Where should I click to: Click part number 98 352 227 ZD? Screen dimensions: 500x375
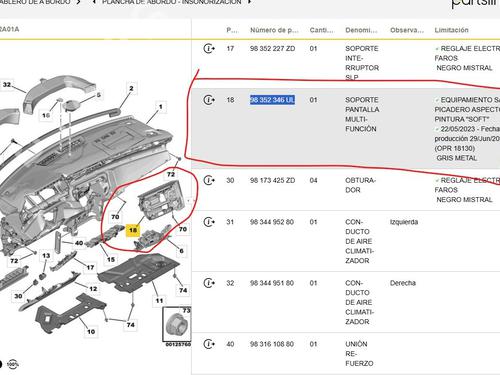[x=272, y=49]
